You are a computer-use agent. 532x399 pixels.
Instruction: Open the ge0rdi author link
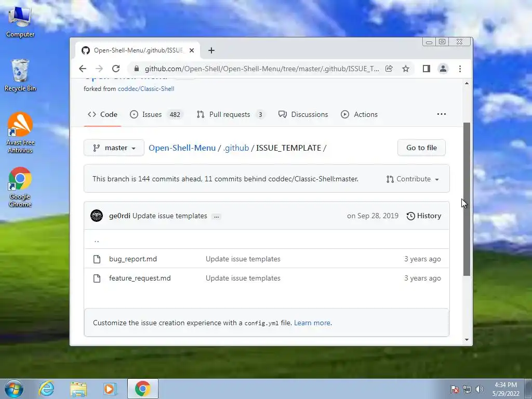(x=120, y=216)
